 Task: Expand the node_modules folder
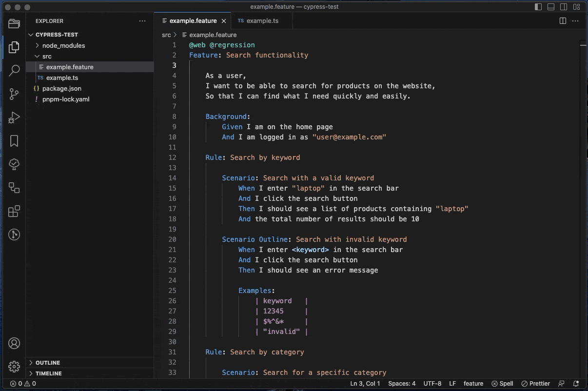[90, 45]
